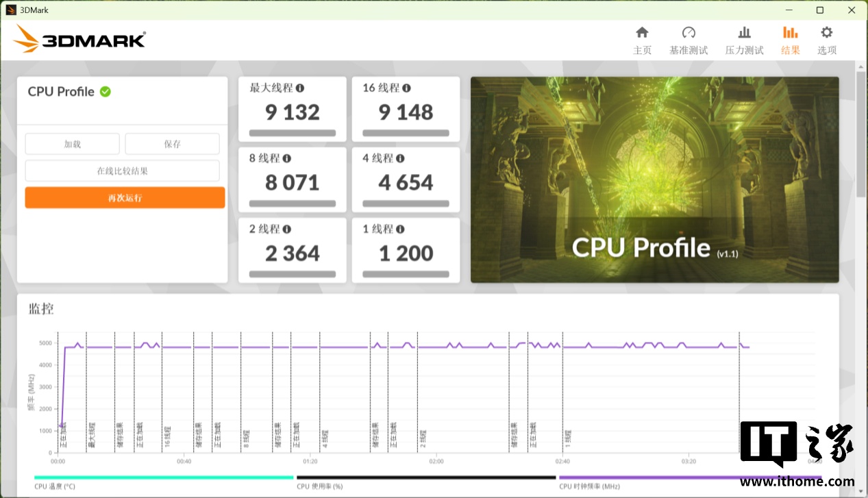
Task: Click 在线比较结果 compare online button
Action: (122, 171)
